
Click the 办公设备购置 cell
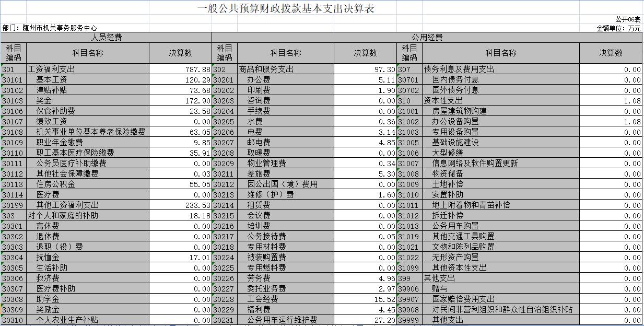click(455, 122)
